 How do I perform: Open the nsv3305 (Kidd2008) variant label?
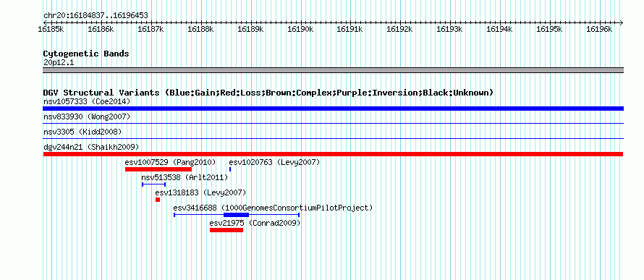click(82, 132)
